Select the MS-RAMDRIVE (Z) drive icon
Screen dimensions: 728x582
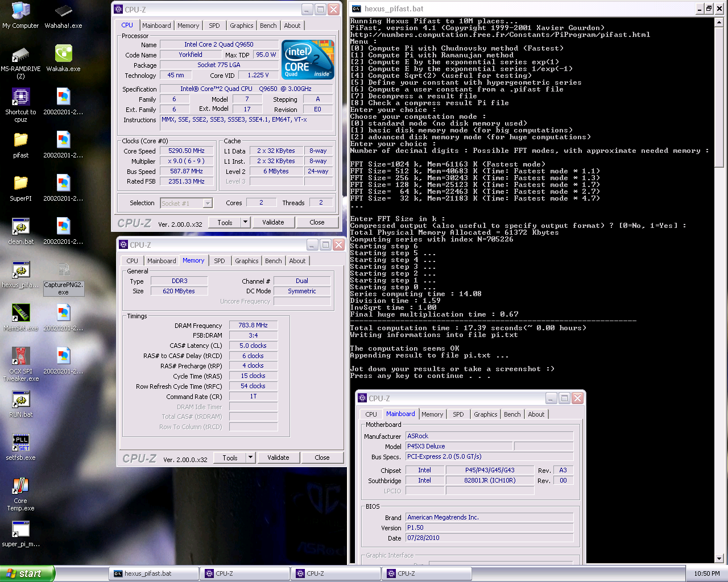point(20,63)
